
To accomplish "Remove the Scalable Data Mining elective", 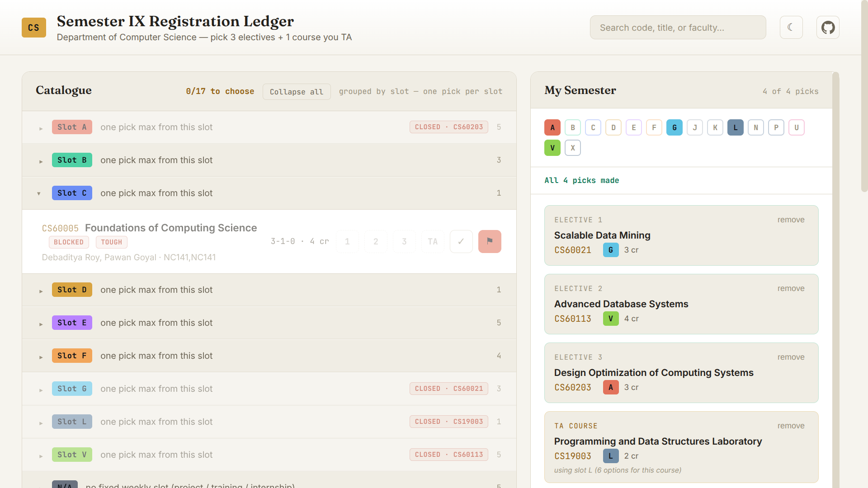I will (791, 220).
